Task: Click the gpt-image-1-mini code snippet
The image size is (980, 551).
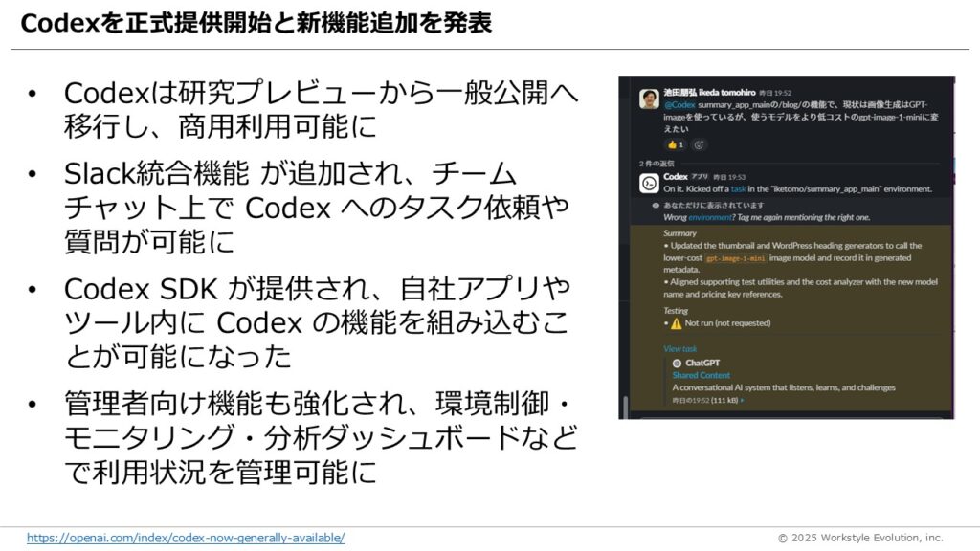Action: point(735,258)
